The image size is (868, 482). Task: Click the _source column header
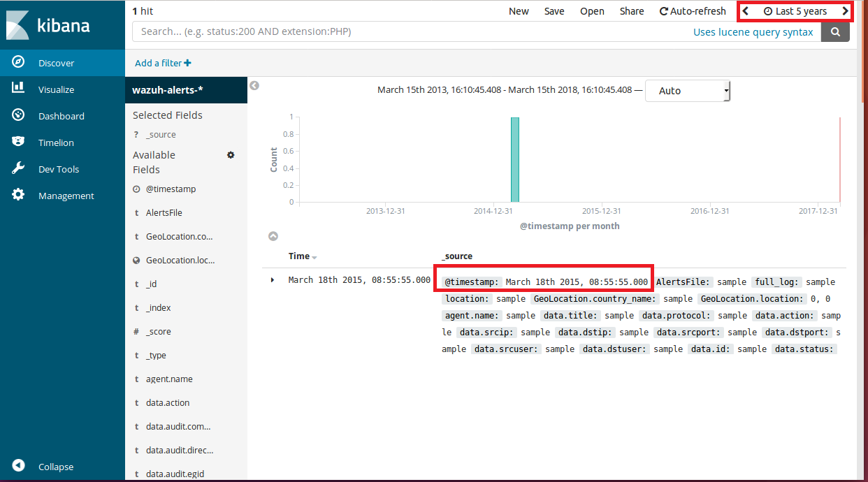457,256
